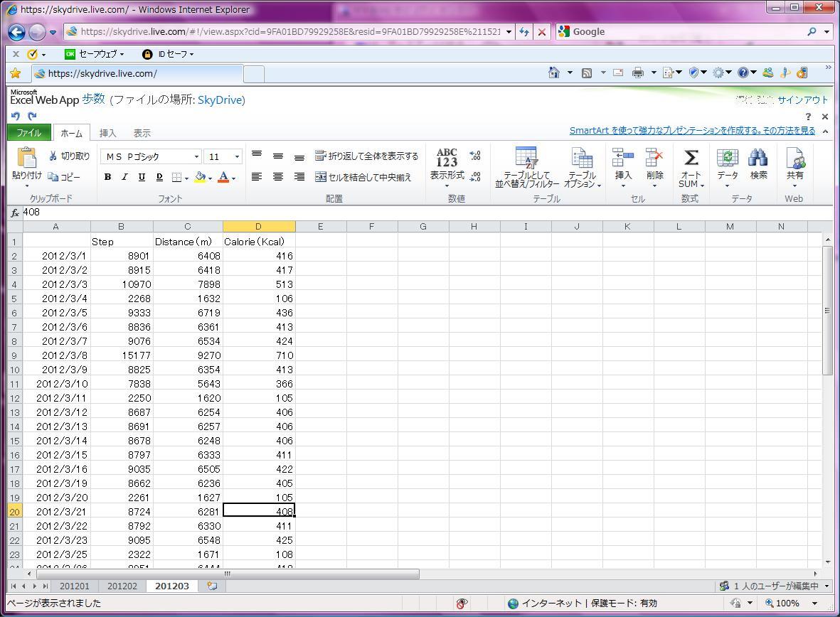
Task: Click the Share (共有) icon
Action: click(x=794, y=158)
